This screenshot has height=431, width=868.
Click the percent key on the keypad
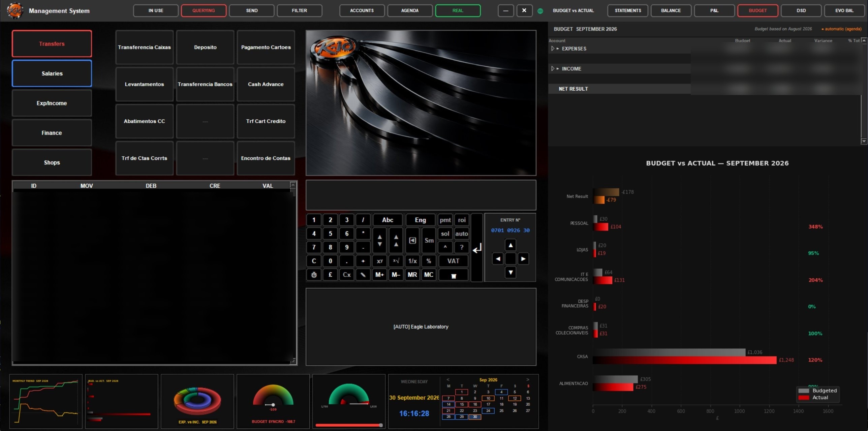point(429,261)
